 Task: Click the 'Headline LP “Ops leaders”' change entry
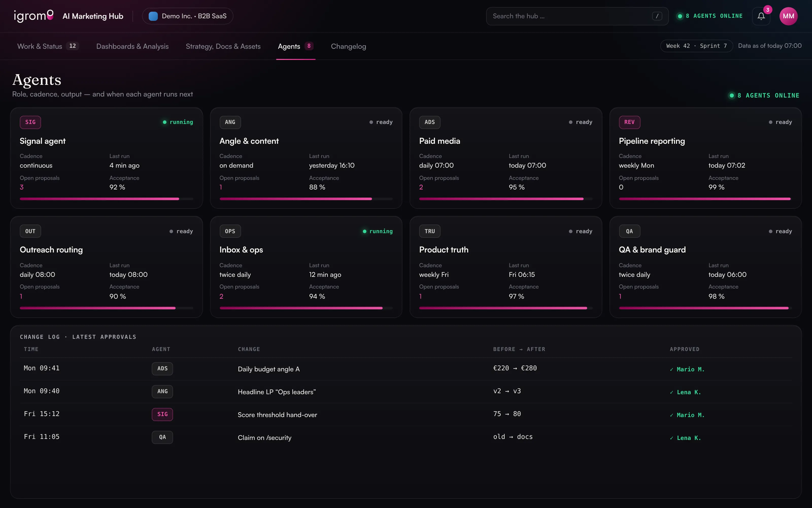click(x=277, y=392)
